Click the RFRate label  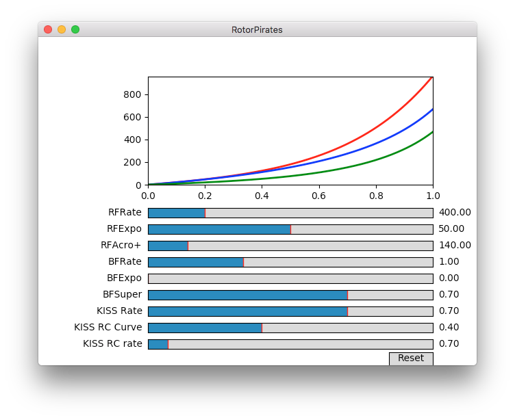[x=125, y=212]
